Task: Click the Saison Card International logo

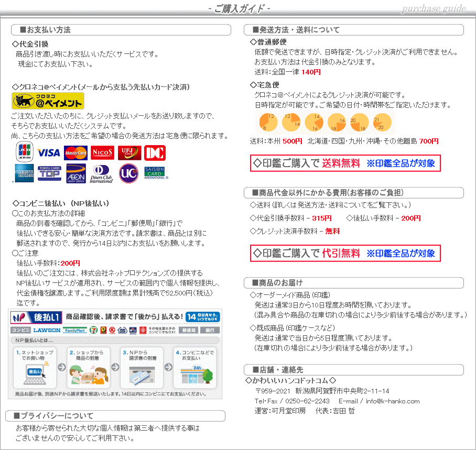Action: pyautogui.click(x=155, y=173)
